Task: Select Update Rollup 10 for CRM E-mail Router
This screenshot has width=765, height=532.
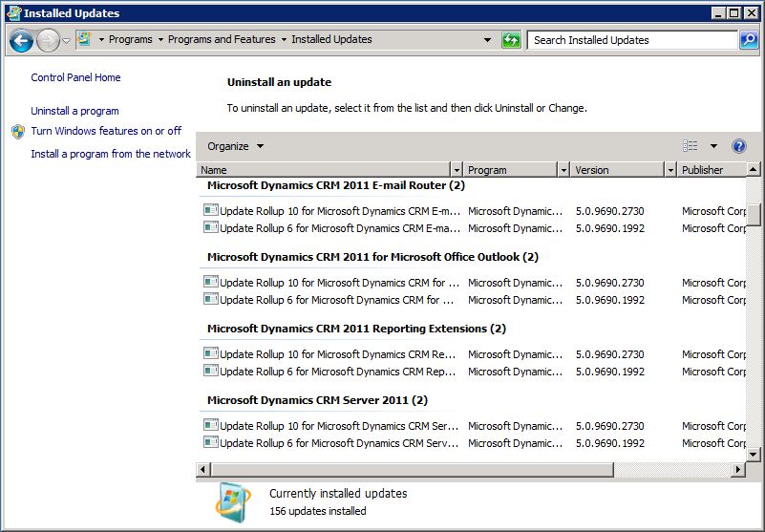Action: click(474, 211)
